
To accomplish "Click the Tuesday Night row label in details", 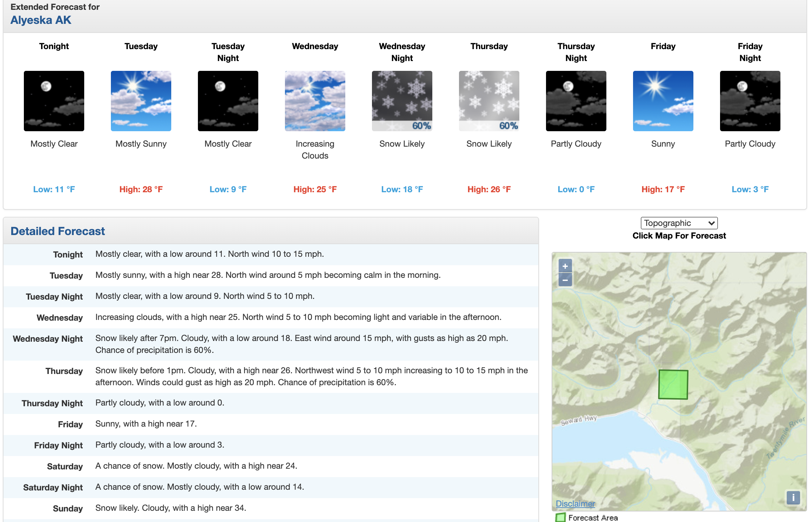I will (54, 297).
